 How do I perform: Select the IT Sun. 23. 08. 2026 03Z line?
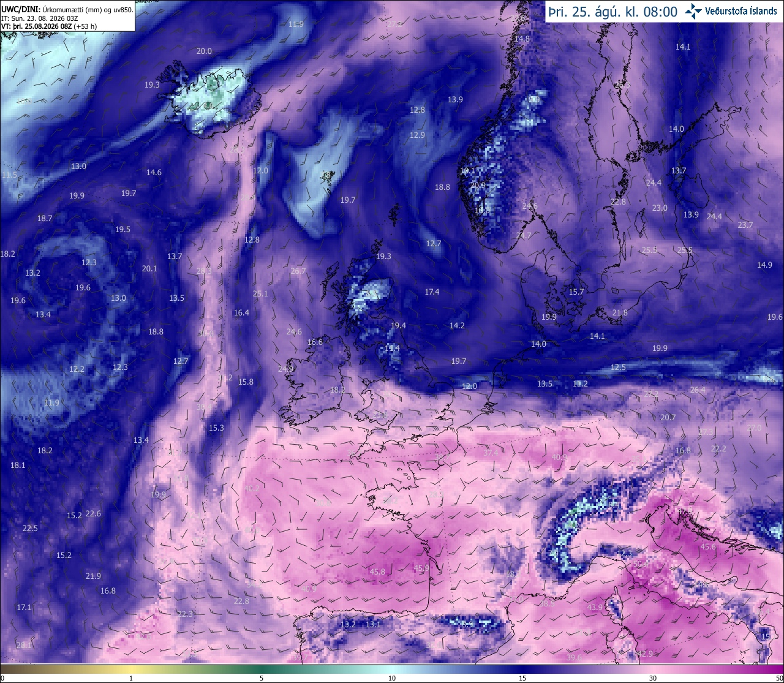click(x=39, y=18)
